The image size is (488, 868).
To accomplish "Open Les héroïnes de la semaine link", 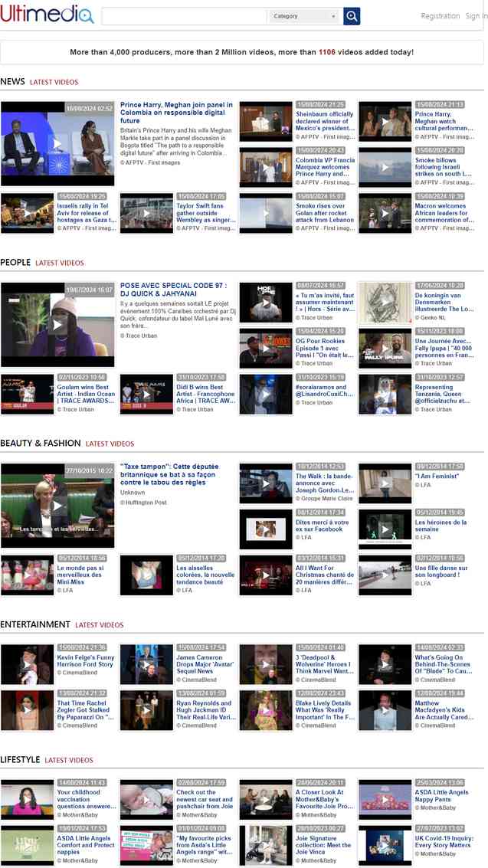I will point(441,526).
